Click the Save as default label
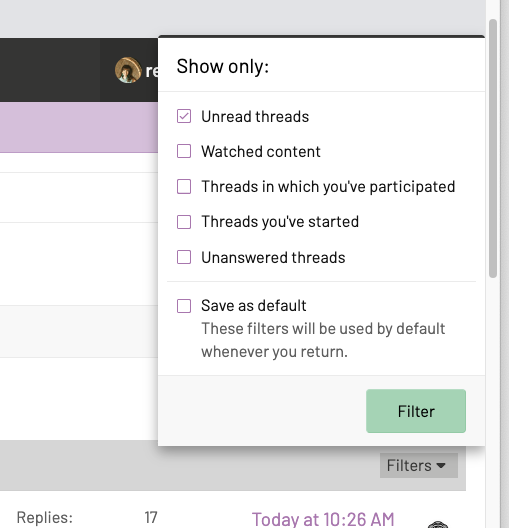Viewport: 509px width, 528px height. coord(253,306)
